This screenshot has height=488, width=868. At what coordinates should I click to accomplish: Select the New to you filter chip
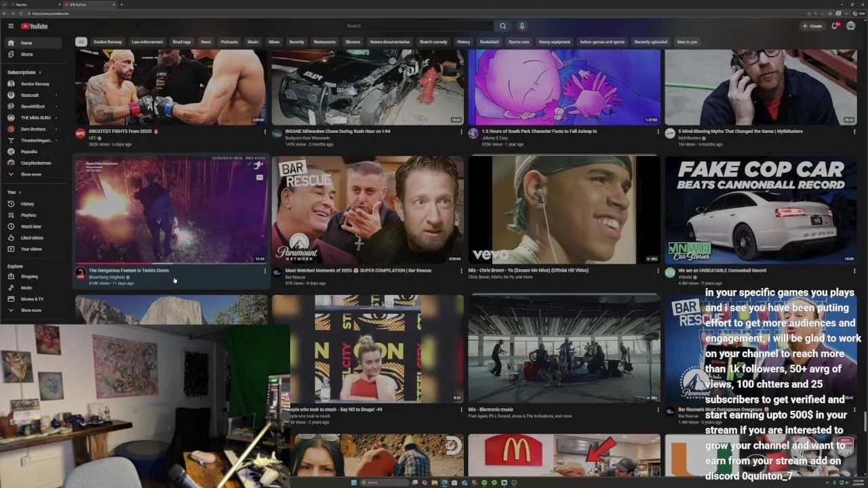click(x=687, y=42)
